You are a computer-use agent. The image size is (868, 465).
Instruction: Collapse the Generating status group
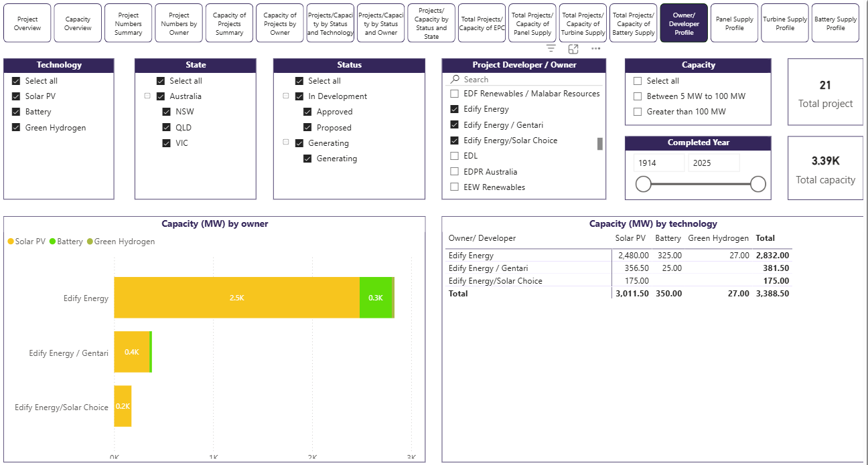(x=286, y=143)
